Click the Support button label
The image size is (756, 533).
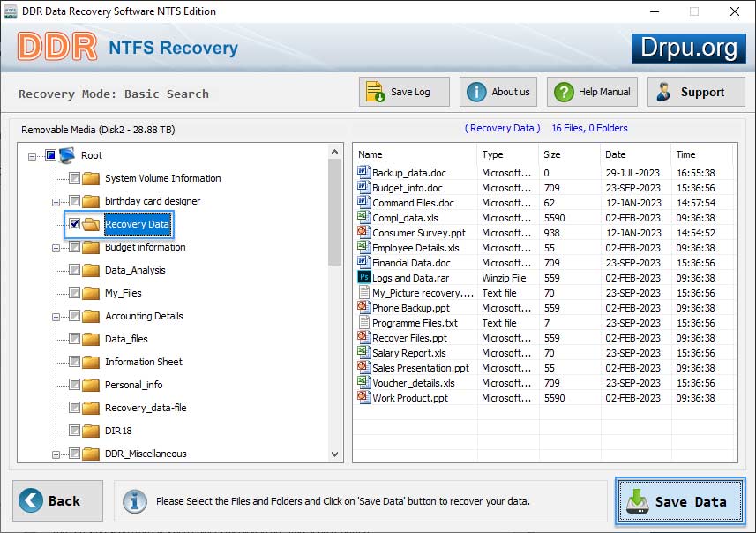[702, 92]
